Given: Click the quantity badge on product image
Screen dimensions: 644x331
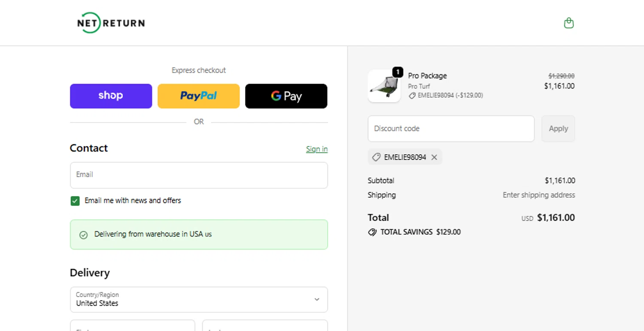Looking at the screenshot, I should [398, 72].
